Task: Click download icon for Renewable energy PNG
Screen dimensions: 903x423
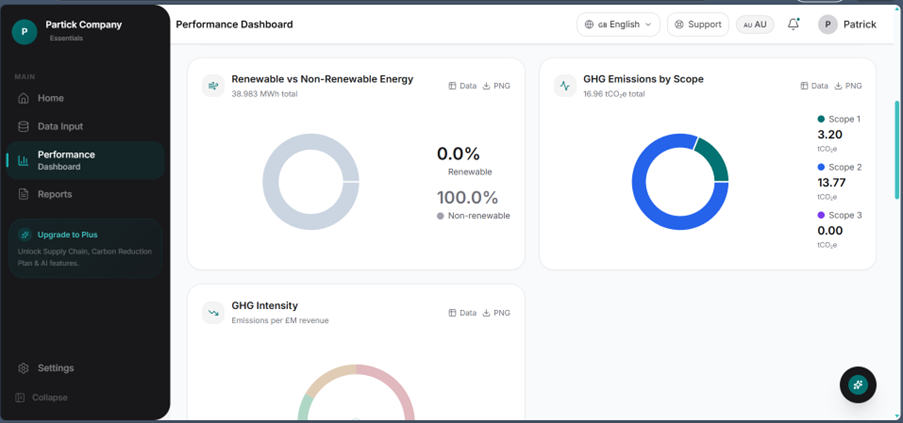Action: [486, 86]
